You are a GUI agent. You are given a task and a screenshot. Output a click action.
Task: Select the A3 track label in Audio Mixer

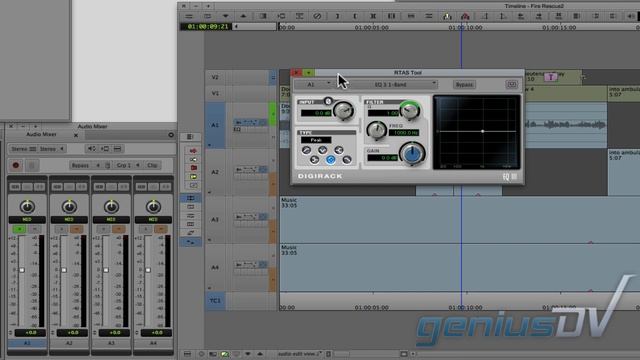coord(111,343)
